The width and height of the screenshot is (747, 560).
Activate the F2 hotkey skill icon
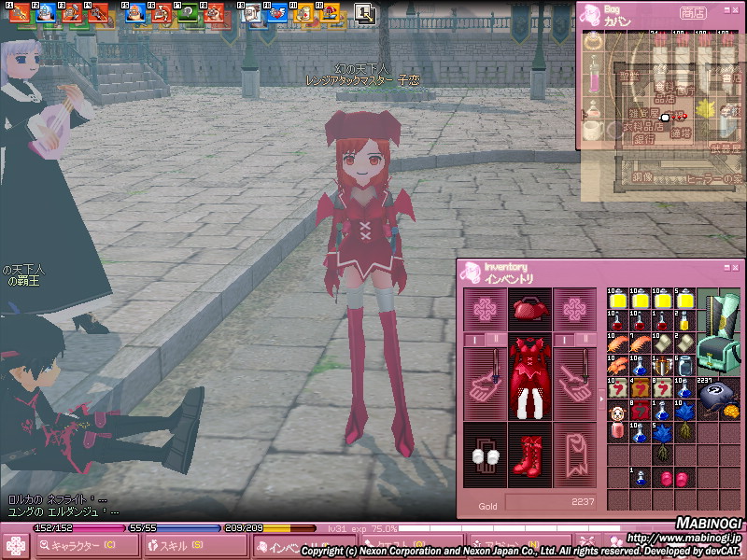[x=45, y=13]
